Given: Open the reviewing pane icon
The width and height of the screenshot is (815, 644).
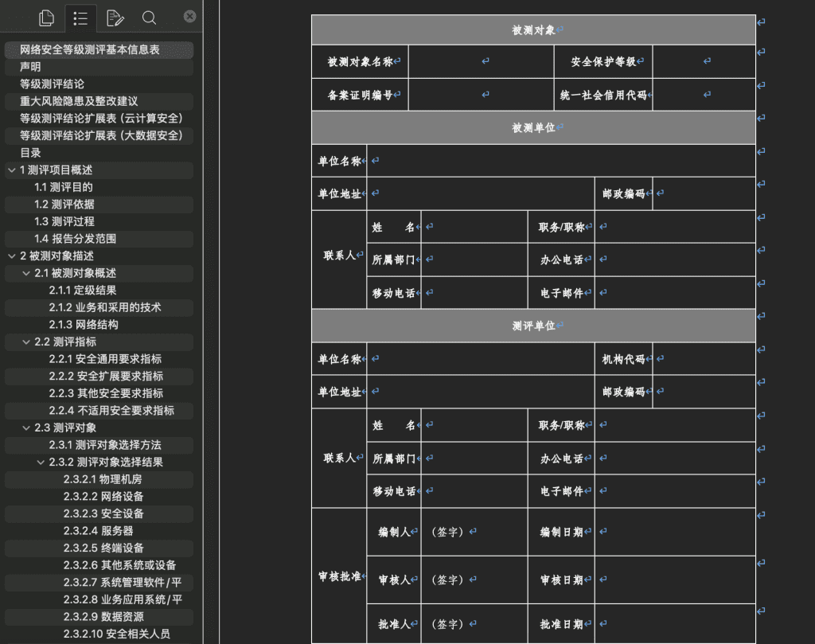Looking at the screenshot, I should 115,18.
